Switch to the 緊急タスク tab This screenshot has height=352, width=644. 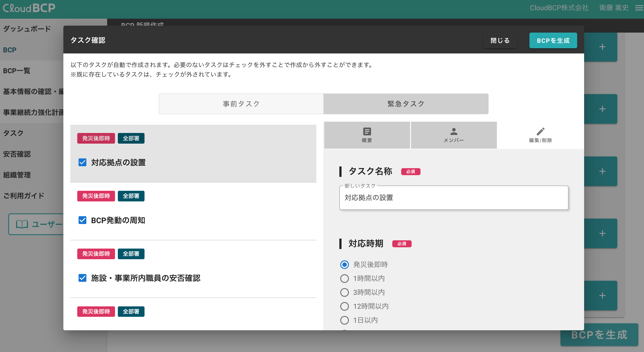406,104
